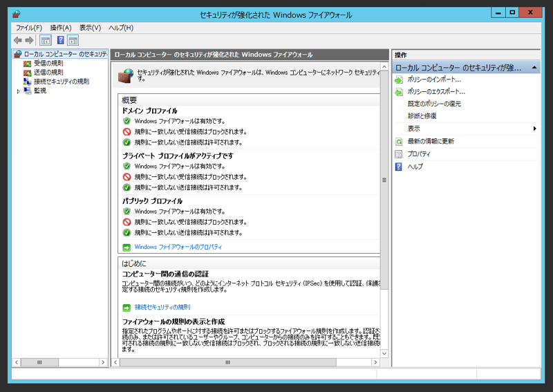553x392 pixels.
Task: Choose ヘルプ in the action pane
Action: [415, 167]
